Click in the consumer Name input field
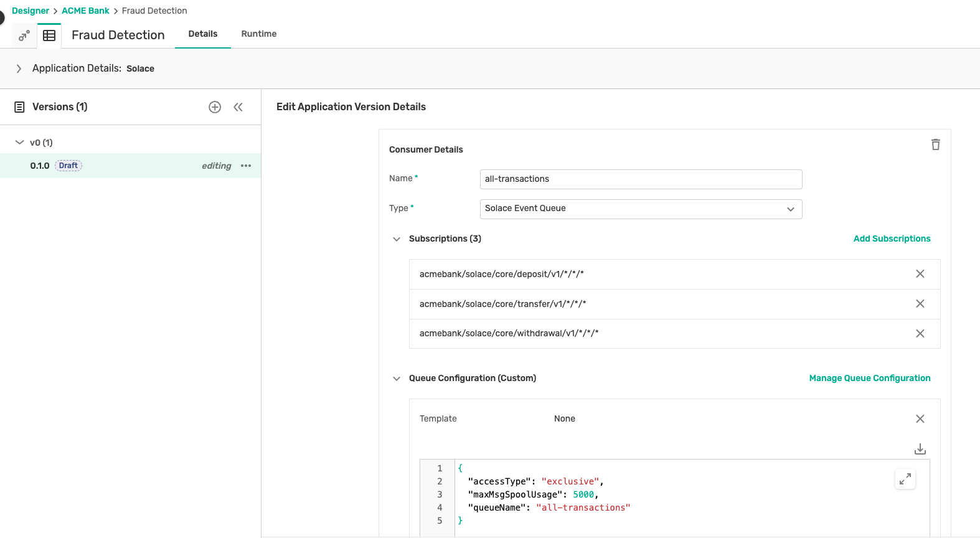 coord(641,179)
